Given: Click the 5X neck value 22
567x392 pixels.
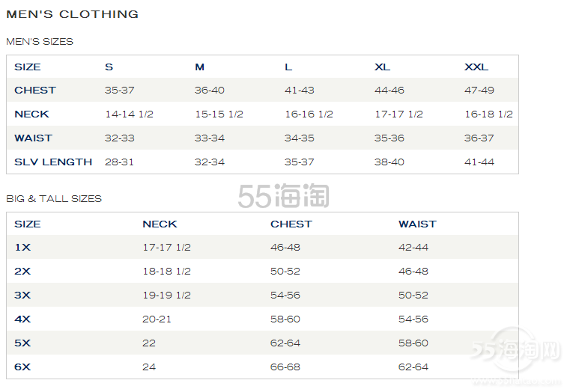Looking at the screenshot, I should (149, 343).
